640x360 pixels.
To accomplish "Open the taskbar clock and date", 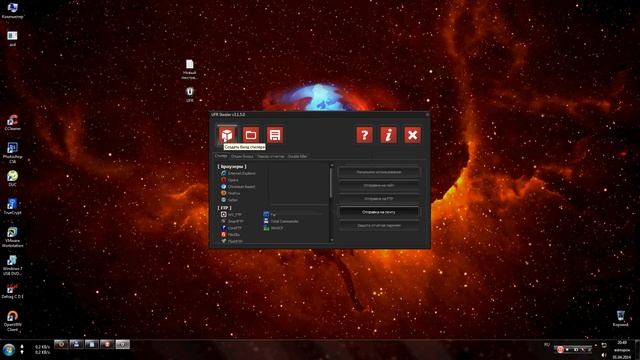I will (x=621, y=350).
